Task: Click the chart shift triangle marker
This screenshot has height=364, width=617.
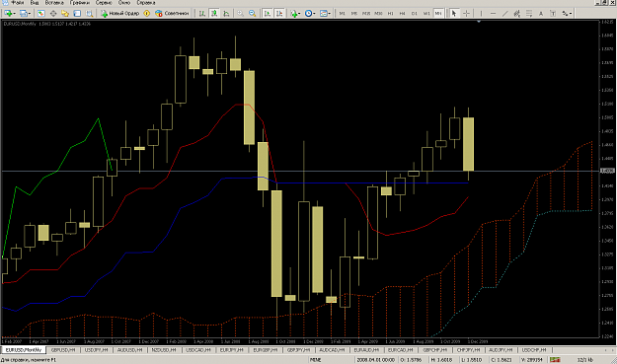Action: tap(479, 22)
